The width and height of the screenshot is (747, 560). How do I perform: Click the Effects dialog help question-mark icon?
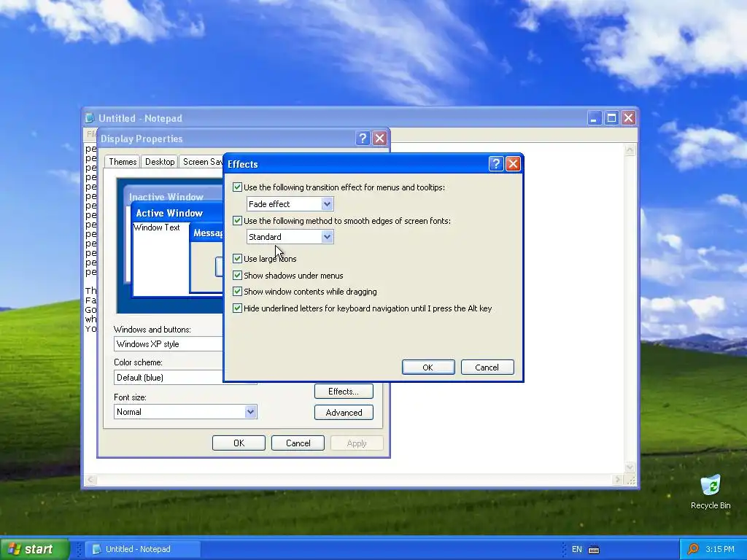point(496,164)
